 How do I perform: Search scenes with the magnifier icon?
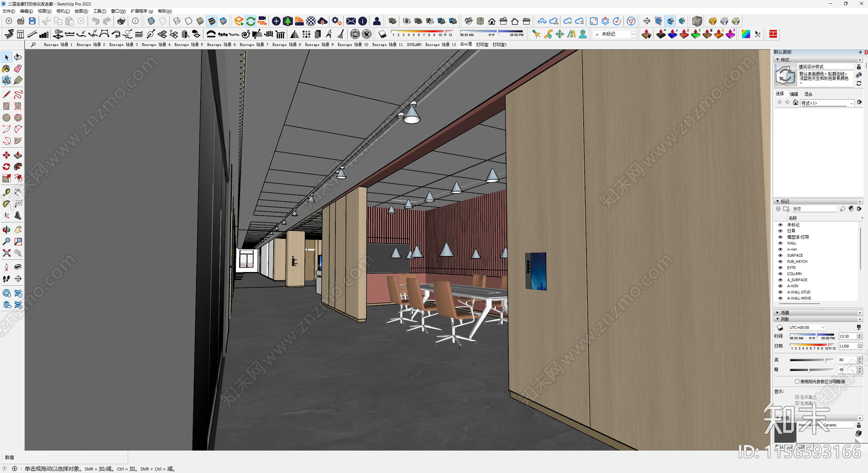(34, 45)
